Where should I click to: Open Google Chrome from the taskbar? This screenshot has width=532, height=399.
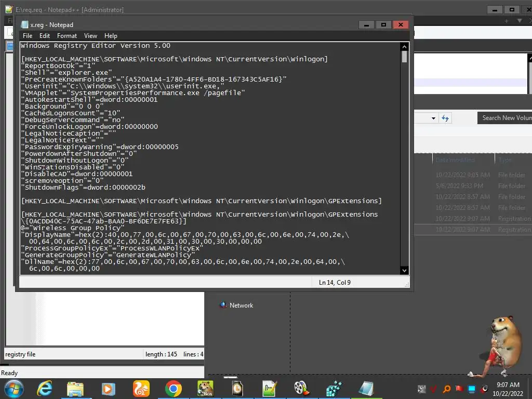point(174,389)
